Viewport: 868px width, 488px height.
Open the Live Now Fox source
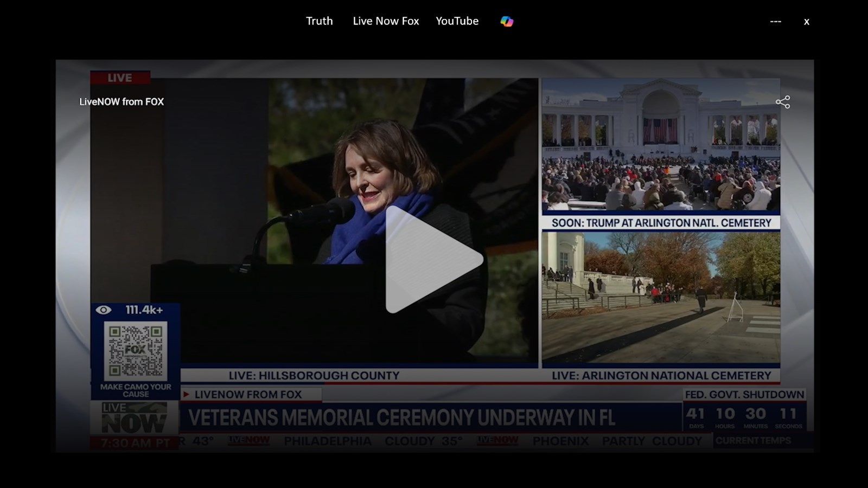click(386, 21)
